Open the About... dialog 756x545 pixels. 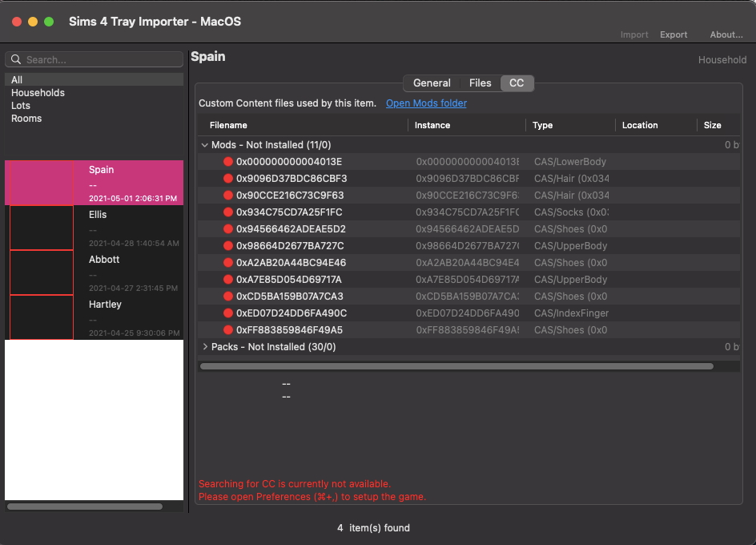[x=726, y=34]
